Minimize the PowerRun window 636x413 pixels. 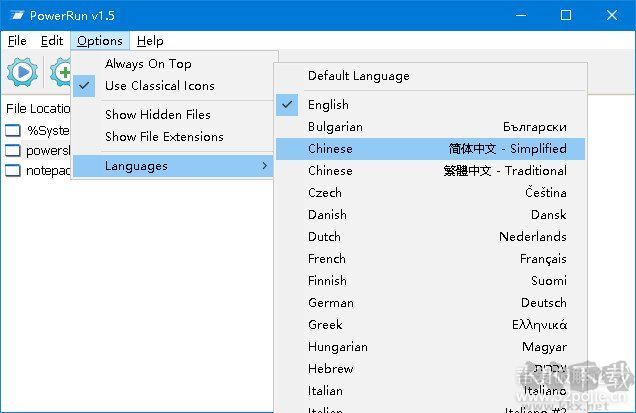click(521, 15)
